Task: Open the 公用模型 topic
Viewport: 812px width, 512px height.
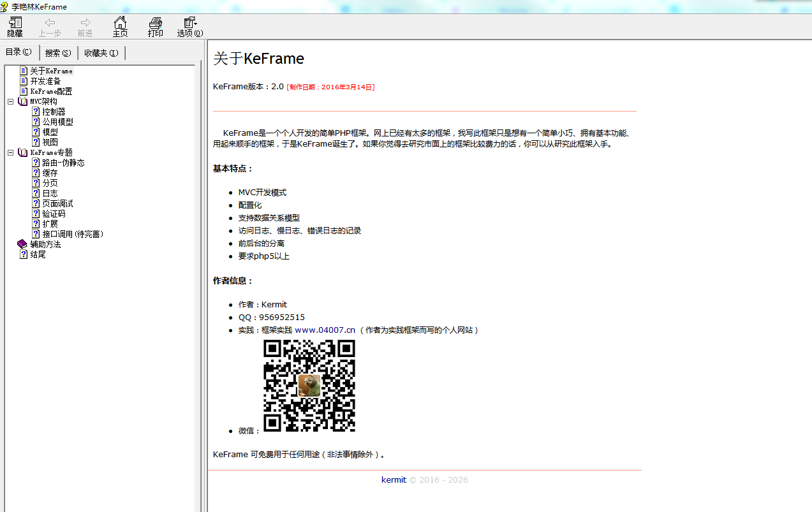Action: tap(57, 122)
